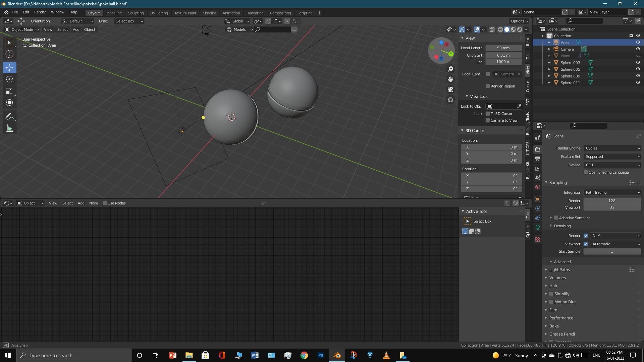Open Output properties tab icon
The width and height of the screenshot is (644, 362).
coord(538,159)
